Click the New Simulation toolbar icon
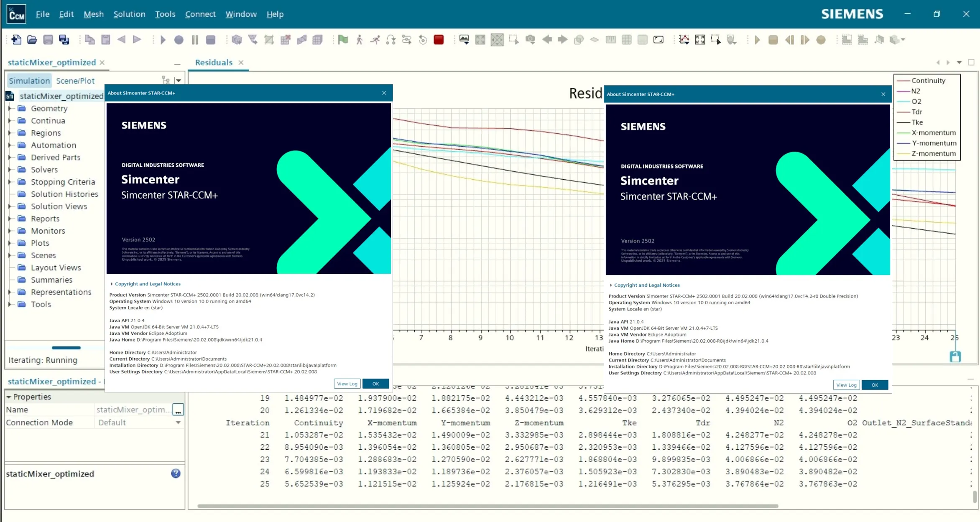 16,40
